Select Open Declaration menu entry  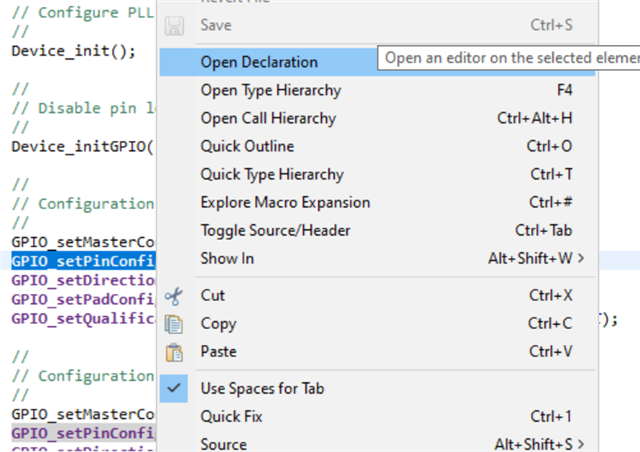point(259,62)
